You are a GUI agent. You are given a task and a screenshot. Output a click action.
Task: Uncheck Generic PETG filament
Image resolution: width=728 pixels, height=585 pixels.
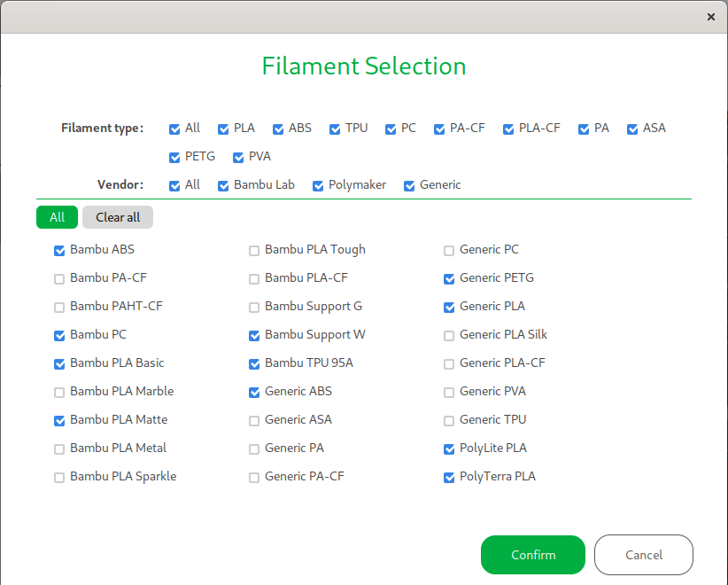[449, 279]
